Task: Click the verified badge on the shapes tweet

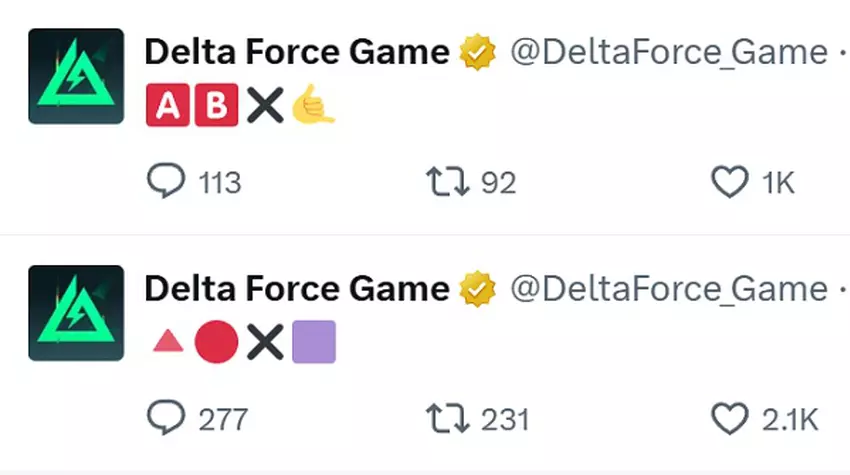Action: coord(479,289)
